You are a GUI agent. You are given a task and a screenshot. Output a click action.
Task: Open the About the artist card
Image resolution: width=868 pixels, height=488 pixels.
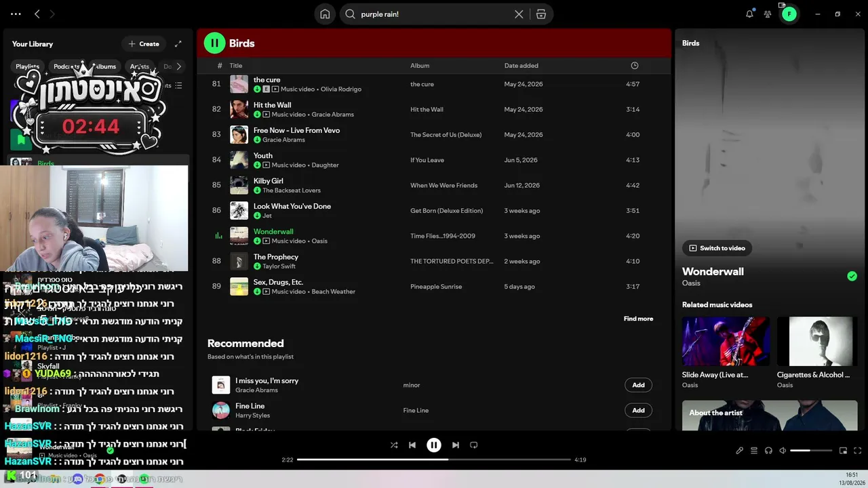(770, 415)
